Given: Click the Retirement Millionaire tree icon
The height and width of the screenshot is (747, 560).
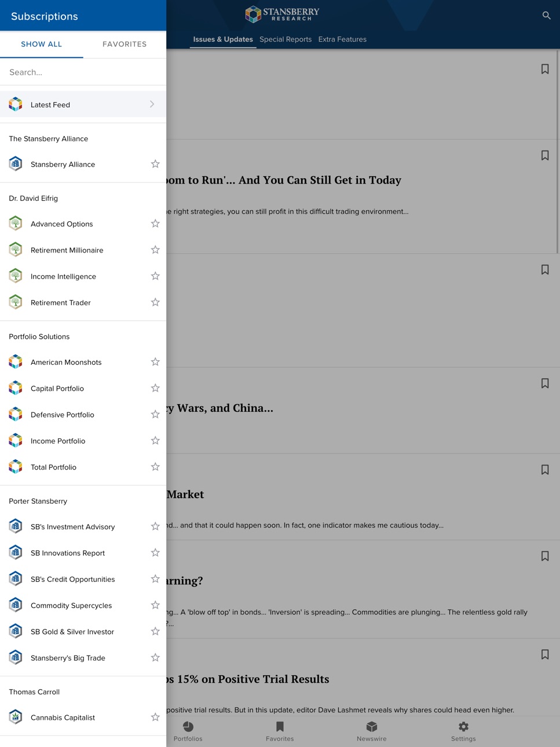Looking at the screenshot, I should coord(16,250).
